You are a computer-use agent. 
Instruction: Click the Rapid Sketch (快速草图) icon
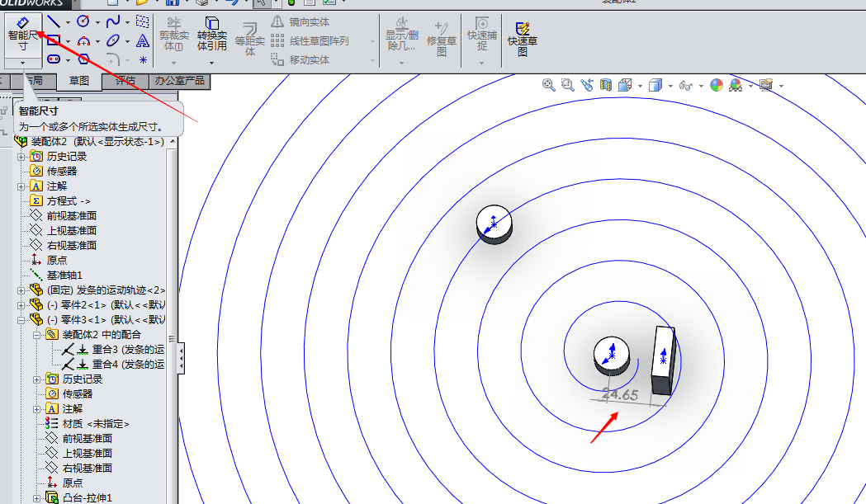point(523,39)
